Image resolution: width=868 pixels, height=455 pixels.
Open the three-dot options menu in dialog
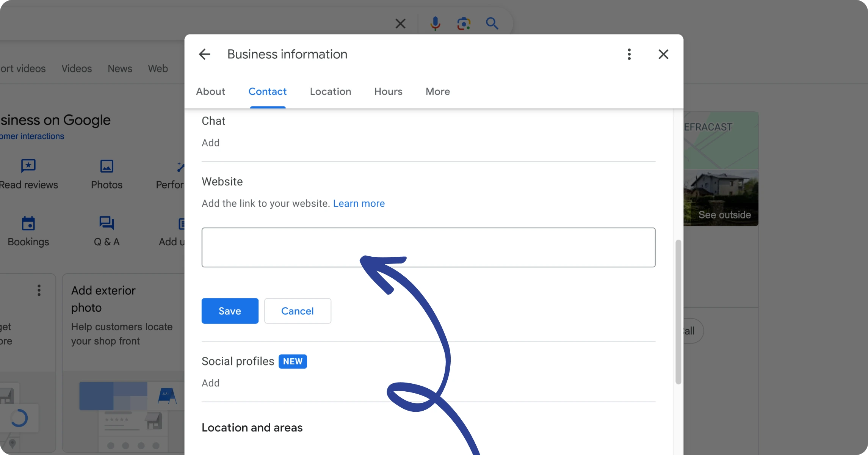click(x=629, y=54)
